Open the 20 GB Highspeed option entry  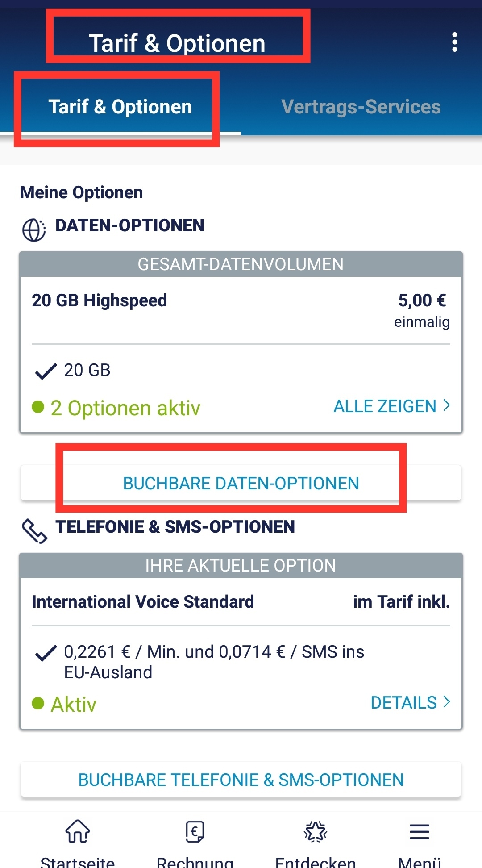pyautogui.click(x=99, y=300)
